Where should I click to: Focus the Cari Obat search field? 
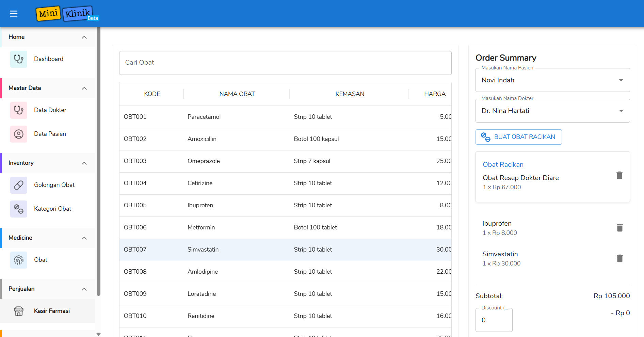[285, 63]
